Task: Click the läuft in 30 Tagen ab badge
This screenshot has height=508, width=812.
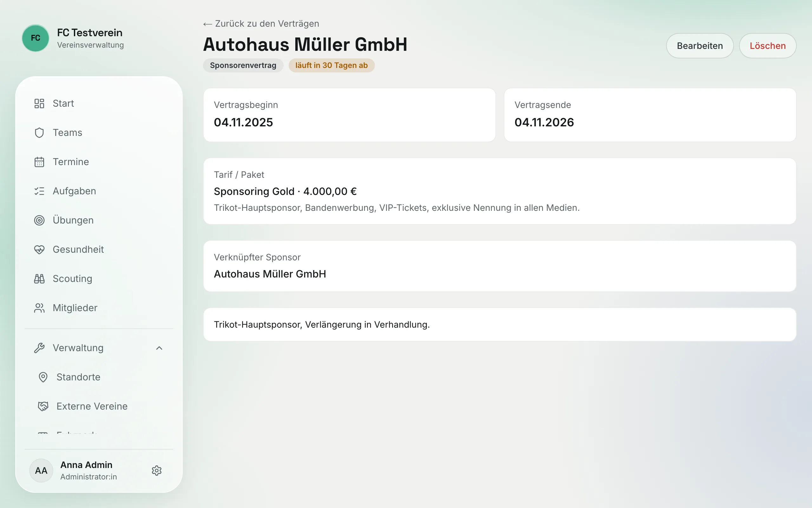Action: click(331, 65)
